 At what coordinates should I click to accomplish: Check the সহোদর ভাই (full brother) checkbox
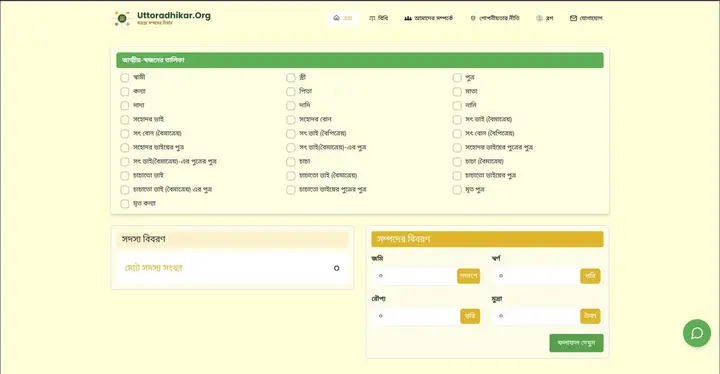tap(124, 120)
